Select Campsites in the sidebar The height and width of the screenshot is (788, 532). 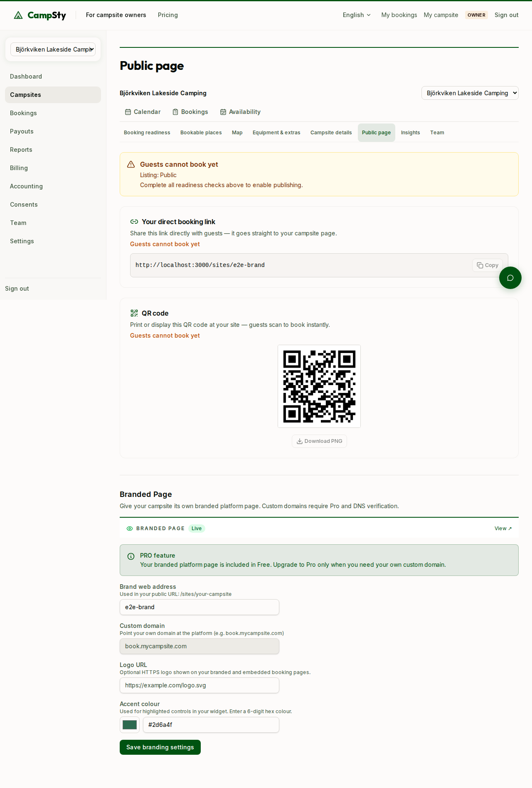[x=53, y=95]
